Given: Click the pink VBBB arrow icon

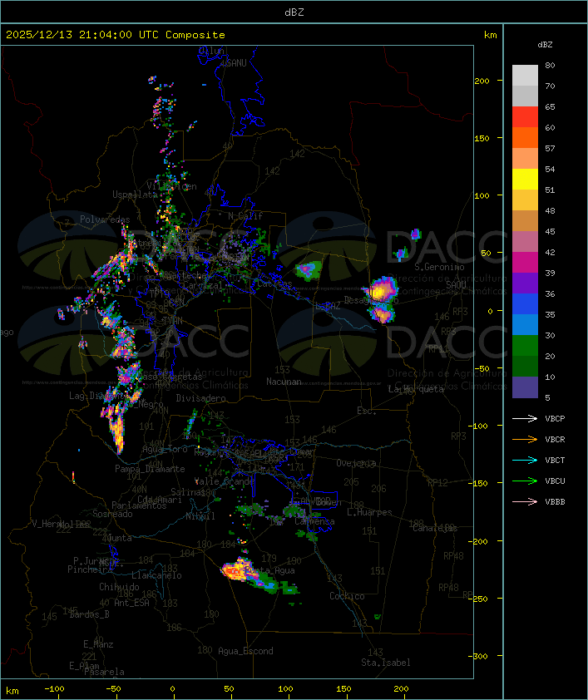Looking at the screenshot, I should coord(525,501).
